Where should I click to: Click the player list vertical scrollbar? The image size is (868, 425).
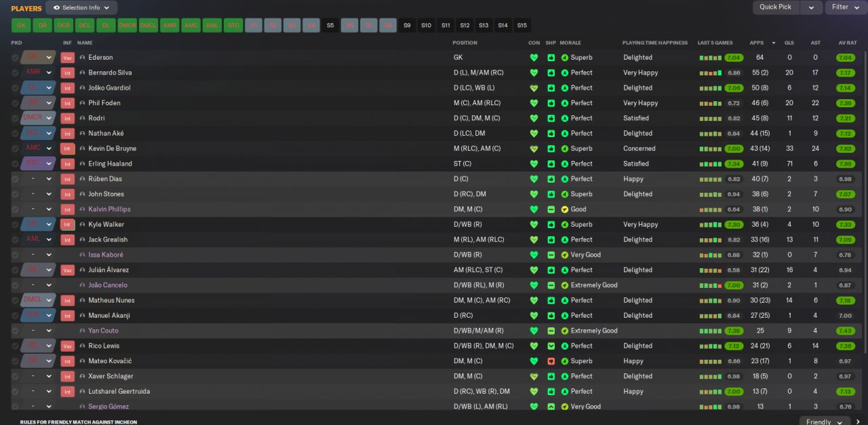pyautogui.click(x=865, y=202)
